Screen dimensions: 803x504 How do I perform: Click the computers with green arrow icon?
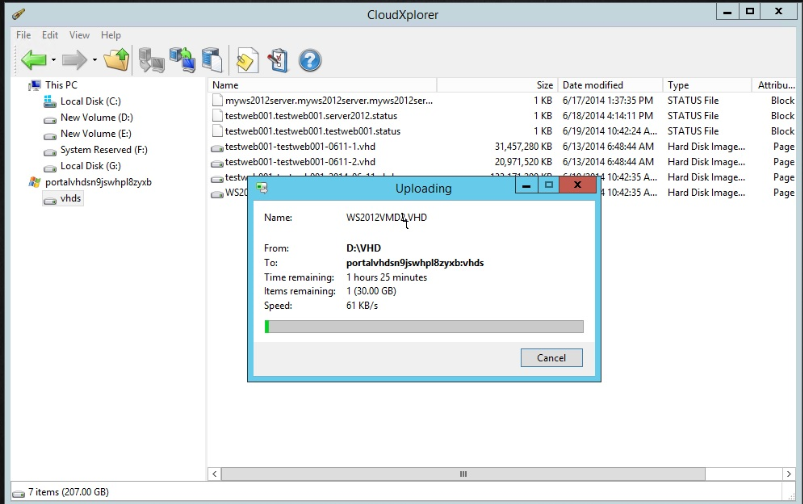click(182, 60)
